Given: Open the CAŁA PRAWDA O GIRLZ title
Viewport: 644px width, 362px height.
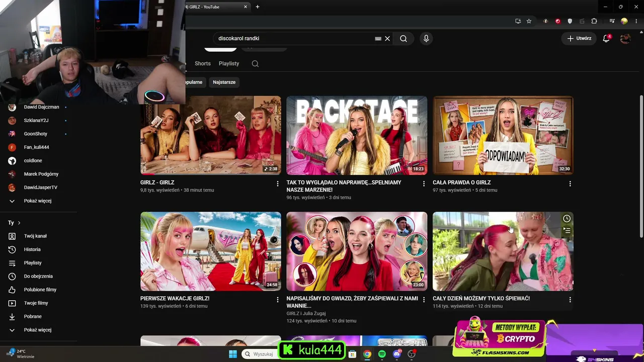Looking at the screenshot, I should tap(461, 183).
